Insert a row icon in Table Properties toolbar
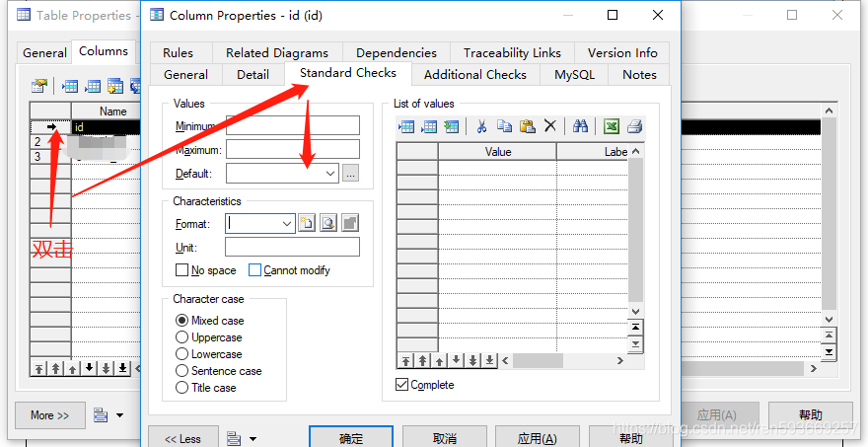Viewport: 868px width, 447px height. [x=70, y=86]
